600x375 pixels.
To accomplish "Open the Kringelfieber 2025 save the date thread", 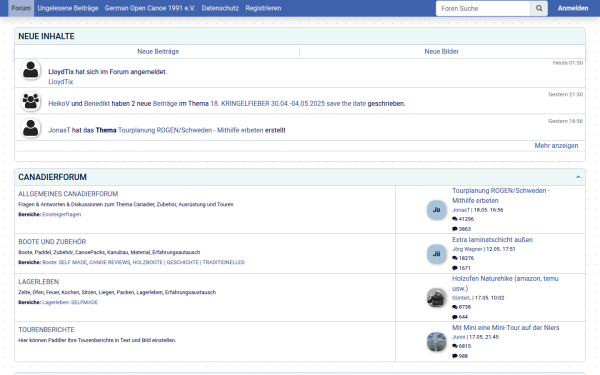I will point(288,103).
